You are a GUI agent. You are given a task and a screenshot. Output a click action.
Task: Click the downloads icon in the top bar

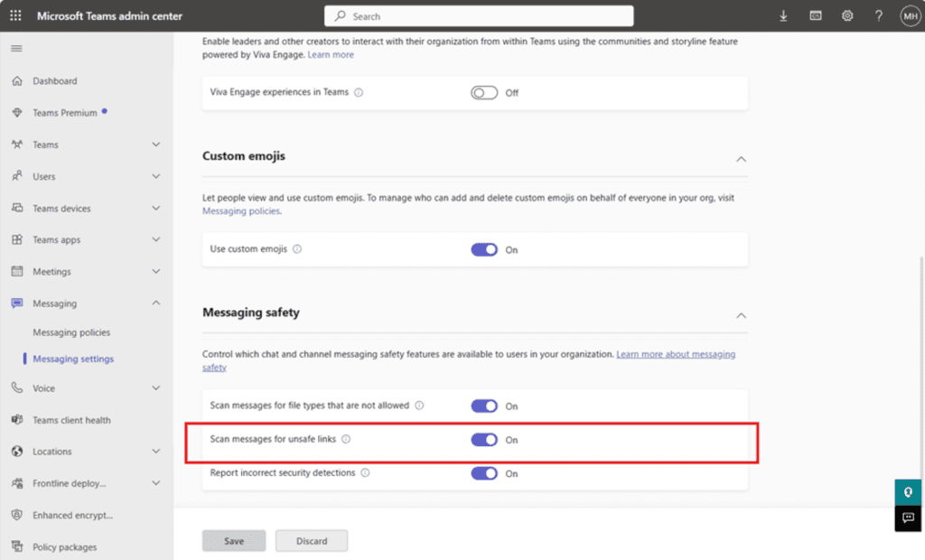(783, 15)
